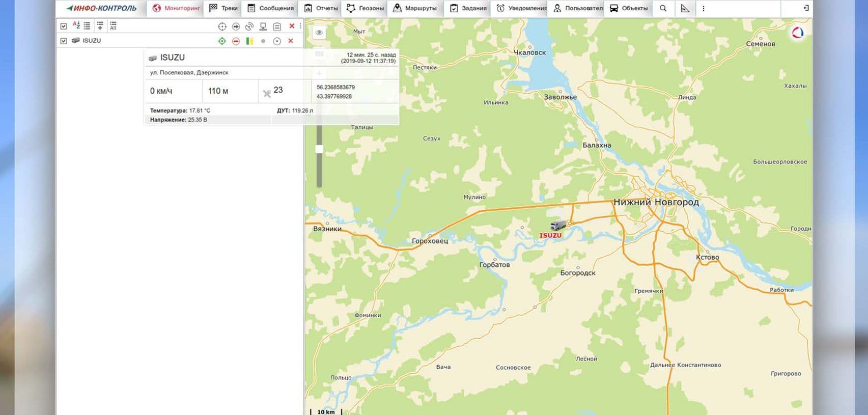Screen dimensions: 868x415
Task: Click the colored circular logo at map corner
Action: [798, 33]
